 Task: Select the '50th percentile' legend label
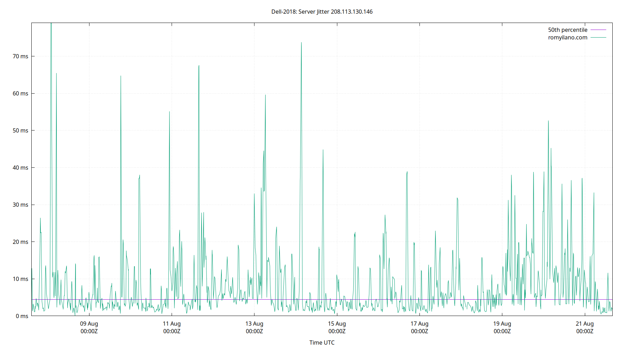568,30
